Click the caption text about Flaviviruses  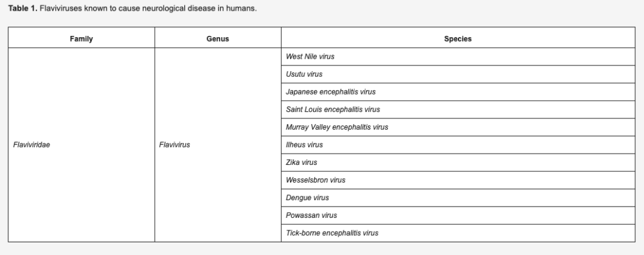tap(148, 8)
